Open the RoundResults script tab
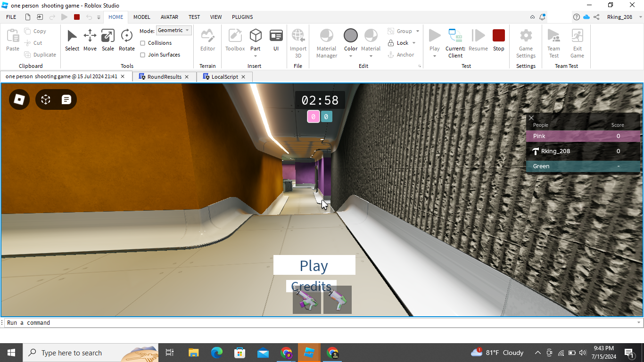 click(x=164, y=76)
